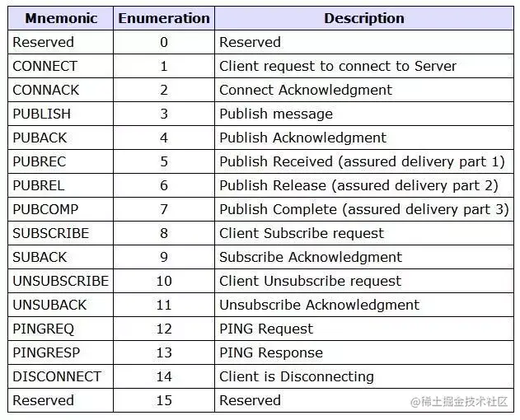Select the CONNECT mnemonic cell
The height and width of the screenshot is (420, 520).
click(45, 66)
